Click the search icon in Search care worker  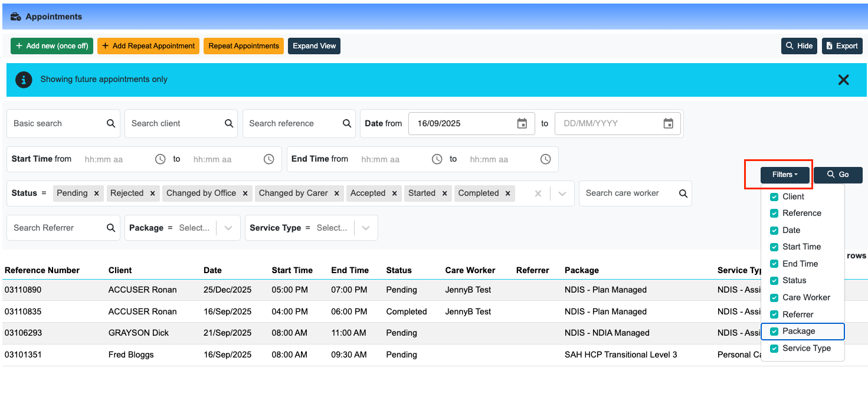[683, 193]
